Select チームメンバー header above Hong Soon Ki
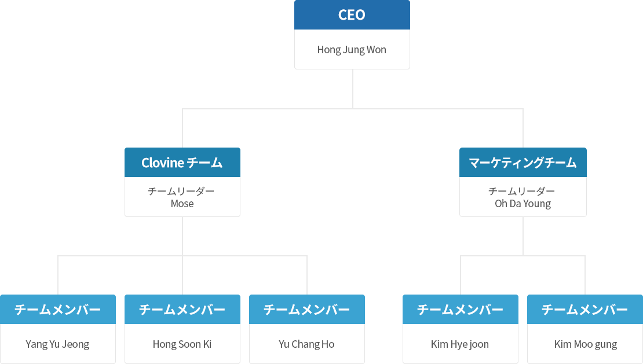The height and width of the screenshot is (364, 643). coord(182,310)
